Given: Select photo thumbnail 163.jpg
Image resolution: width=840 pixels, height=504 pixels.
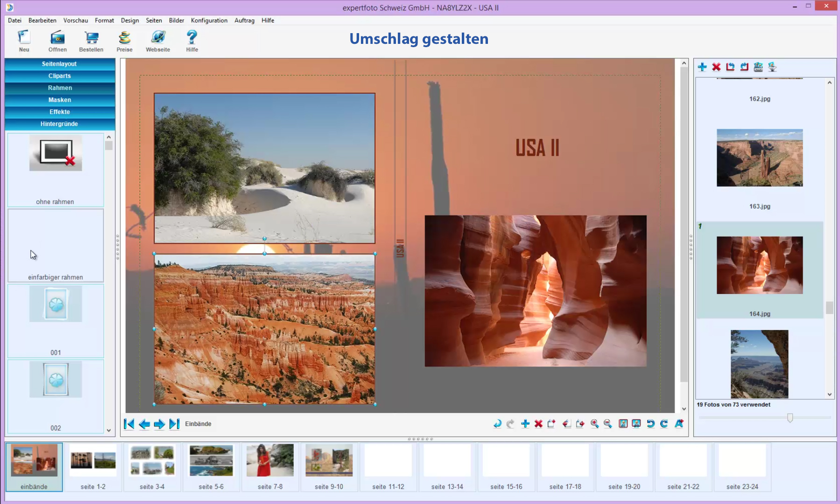Looking at the screenshot, I should tap(760, 158).
